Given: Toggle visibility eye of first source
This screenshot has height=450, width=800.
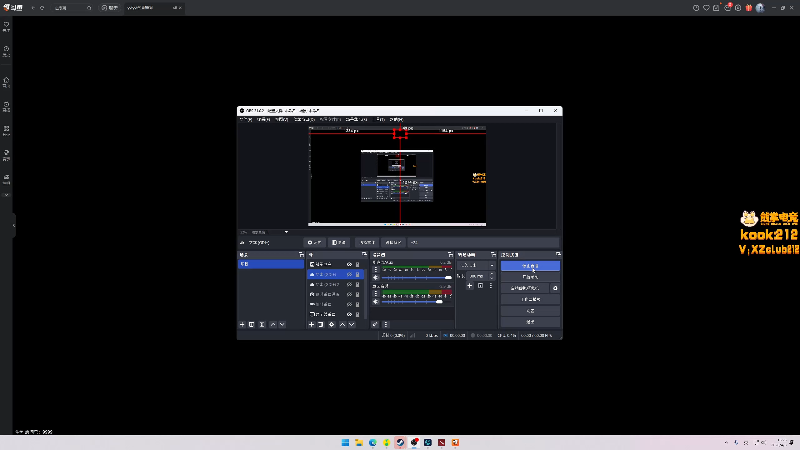Looking at the screenshot, I should pos(349,264).
